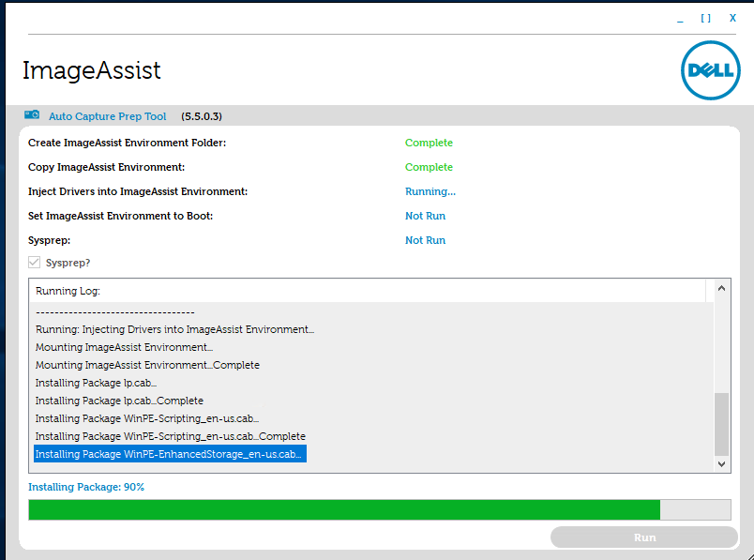754x560 pixels.
Task: Click the 'Running...' status for Inject Drivers
Action: point(430,191)
